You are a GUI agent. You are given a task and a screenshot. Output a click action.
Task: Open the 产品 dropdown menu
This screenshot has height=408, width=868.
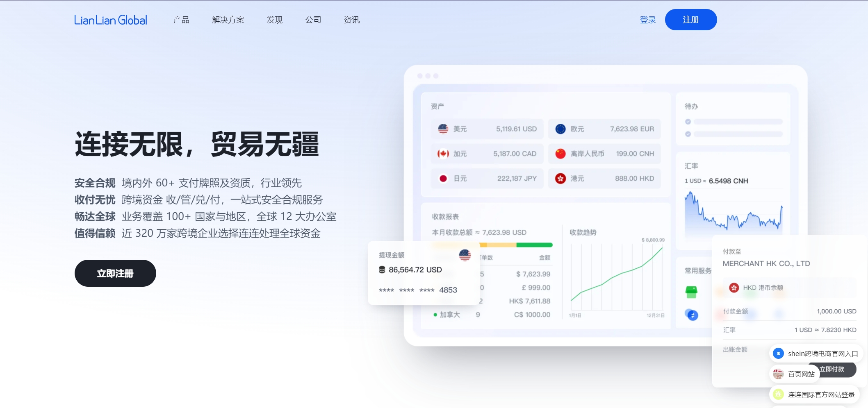tap(181, 19)
